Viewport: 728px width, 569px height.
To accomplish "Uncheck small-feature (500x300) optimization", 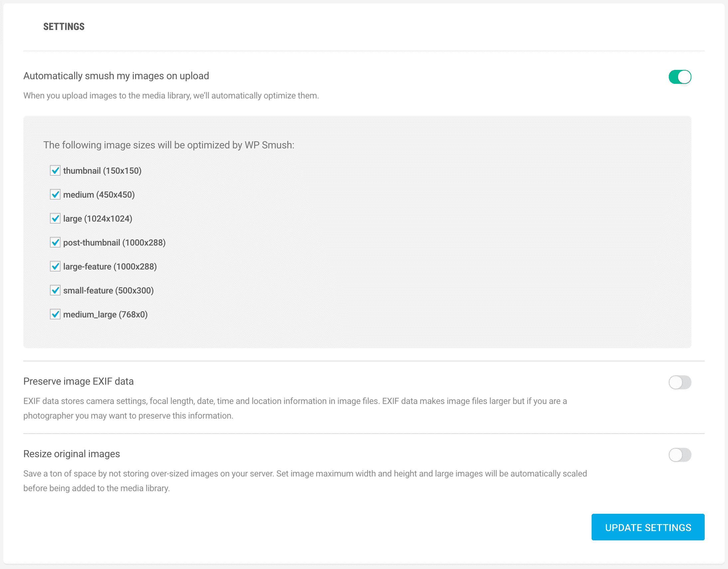I will point(54,290).
